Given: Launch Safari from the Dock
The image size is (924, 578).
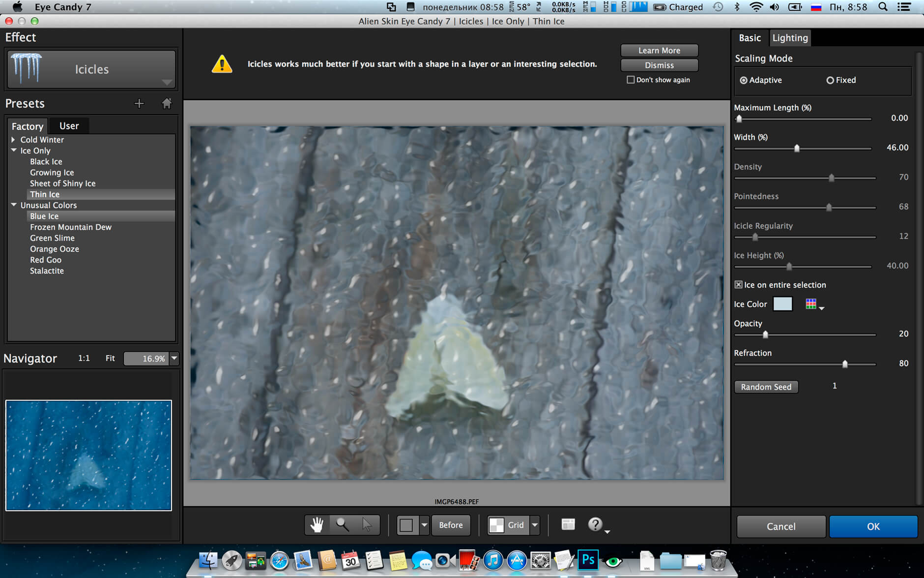Looking at the screenshot, I should [279, 560].
